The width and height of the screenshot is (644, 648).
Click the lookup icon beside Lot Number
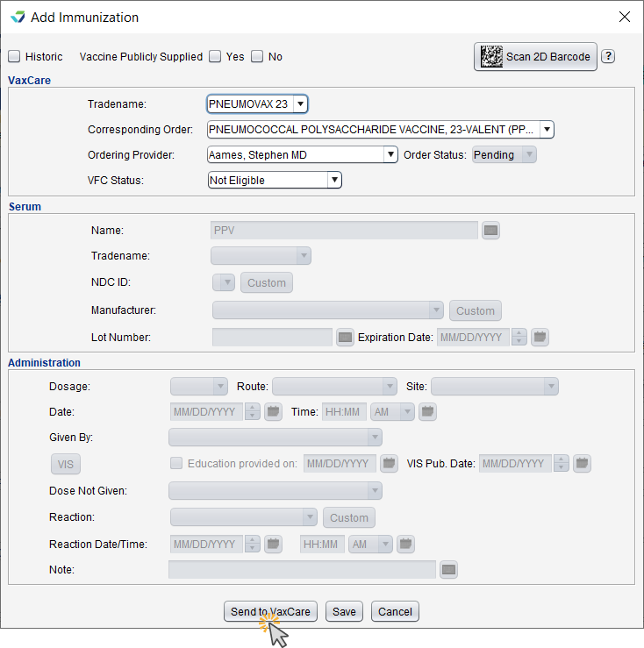click(345, 338)
